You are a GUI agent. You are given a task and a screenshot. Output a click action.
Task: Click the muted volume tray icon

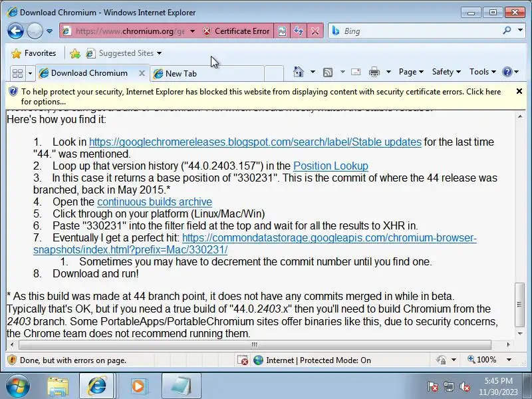[x=464, y=386]
